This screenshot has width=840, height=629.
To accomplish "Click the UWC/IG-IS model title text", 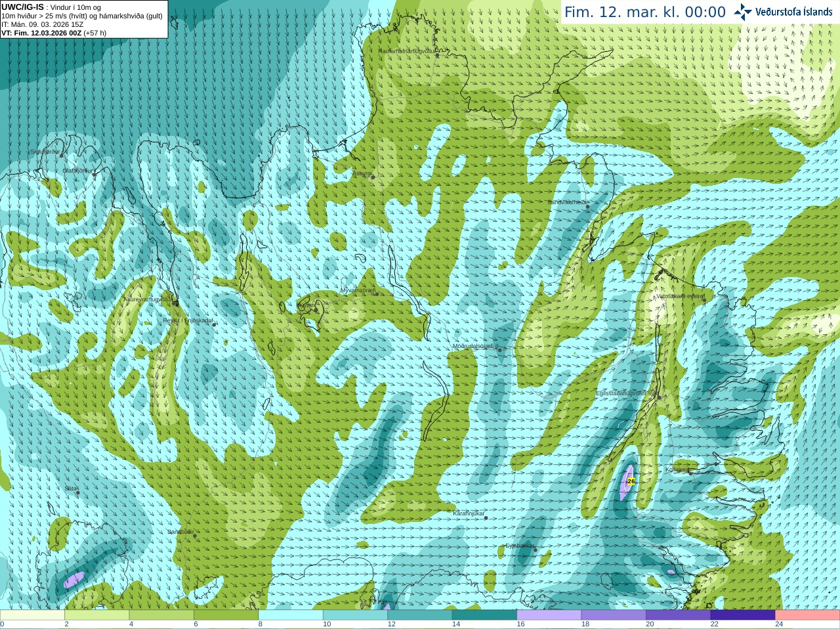I will tap(22, 7).
